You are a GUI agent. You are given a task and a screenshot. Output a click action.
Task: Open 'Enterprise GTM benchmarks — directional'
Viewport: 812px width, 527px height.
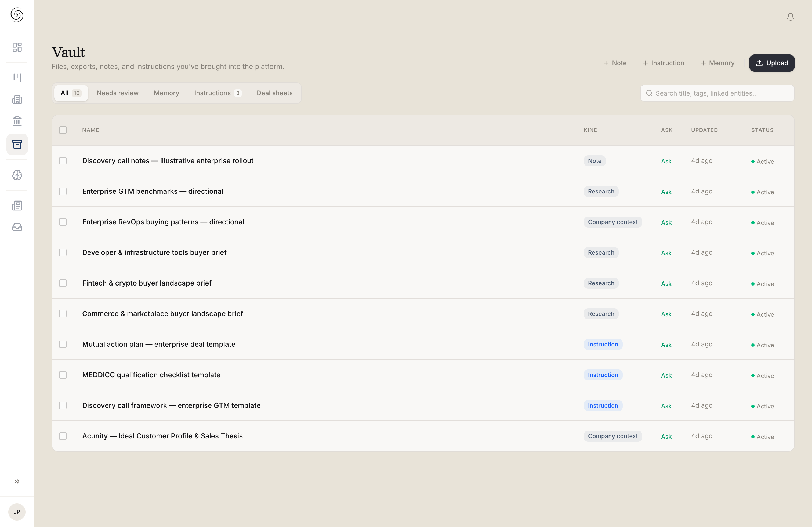(x=153, y=191)
